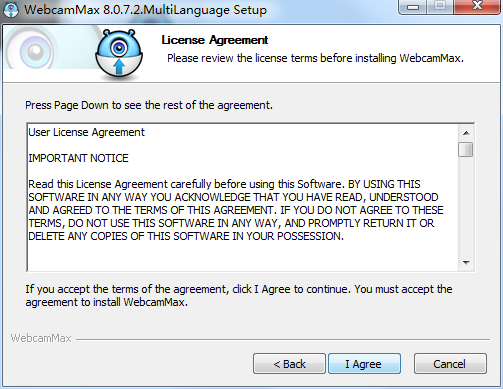Close the setup window with X
Screen dimensions: 503x389
477,6
